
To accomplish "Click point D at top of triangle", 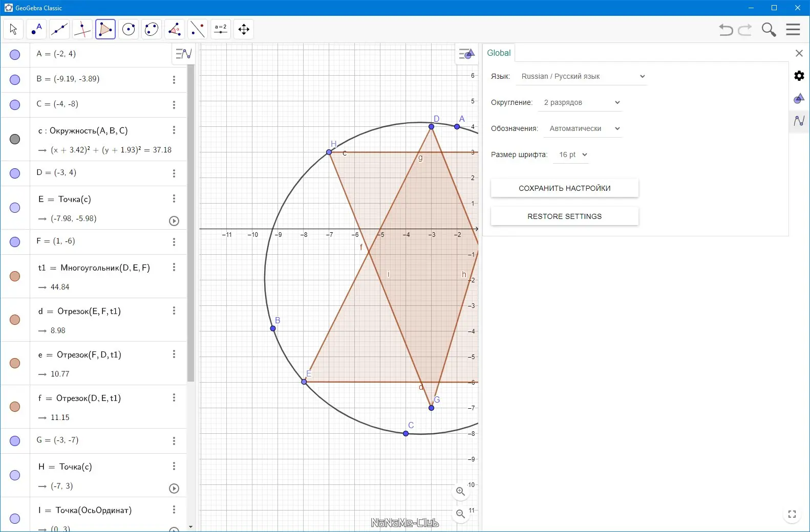I will pyautogui.click(x=432, y=126).
